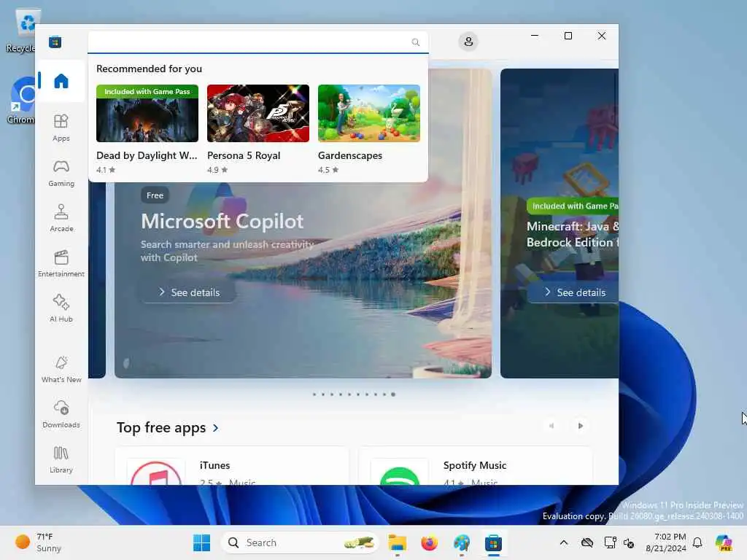Screen dimensions: 747x560
Task: Open the Home section in Store sidebar
Action: [61, 81]
